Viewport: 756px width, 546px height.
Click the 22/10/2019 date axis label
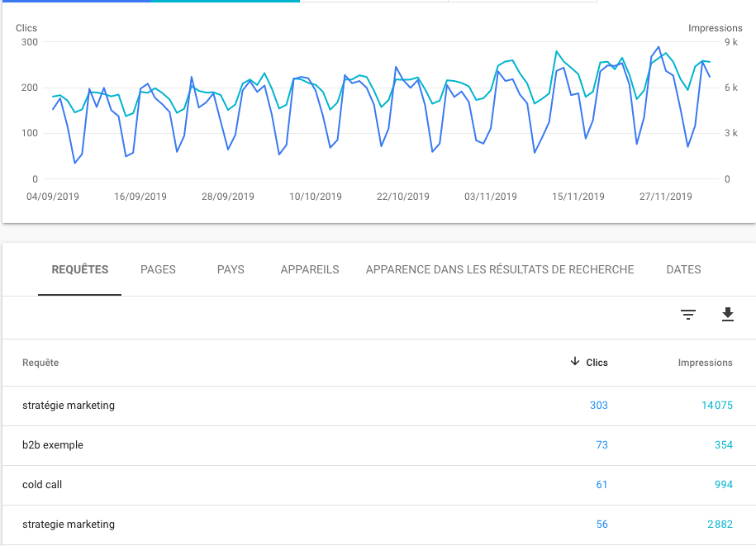(x=403, y=197)
